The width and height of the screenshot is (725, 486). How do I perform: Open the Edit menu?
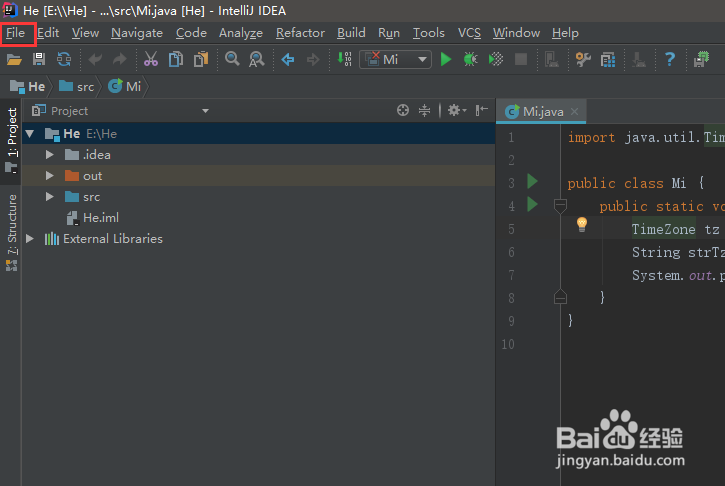click(x=48, y=33)
